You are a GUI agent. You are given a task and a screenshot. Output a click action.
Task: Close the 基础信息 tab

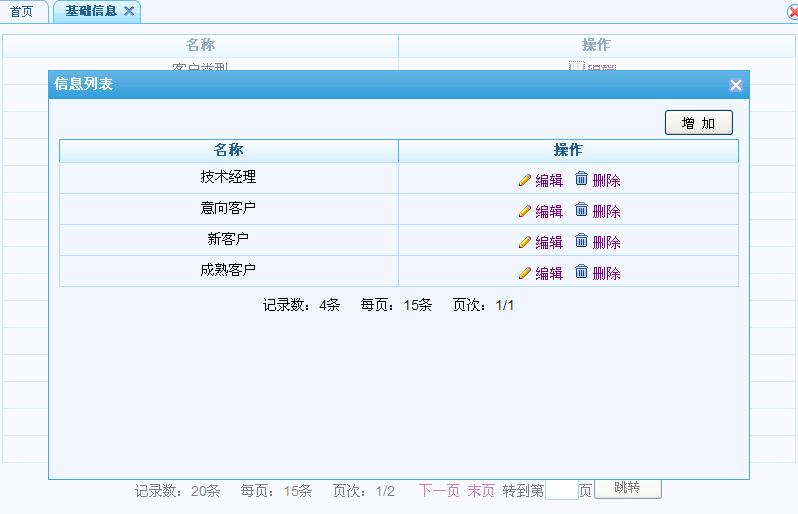coord(129,12)
